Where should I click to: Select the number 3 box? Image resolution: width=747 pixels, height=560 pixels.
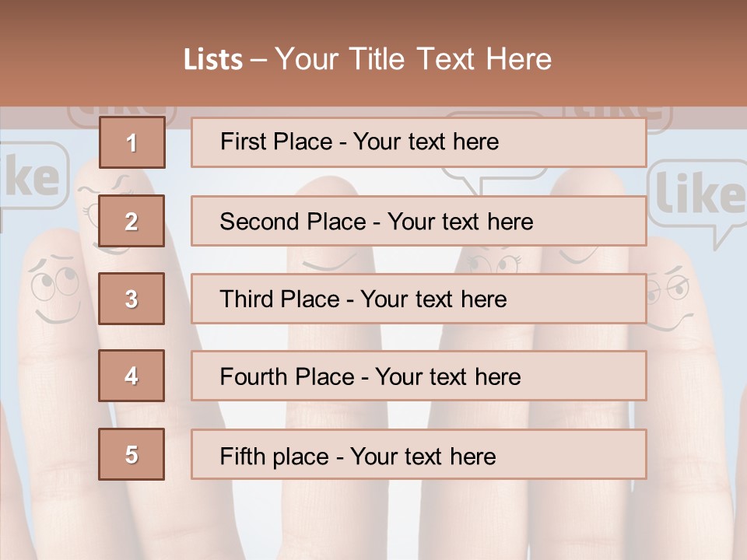click(132, 299)
